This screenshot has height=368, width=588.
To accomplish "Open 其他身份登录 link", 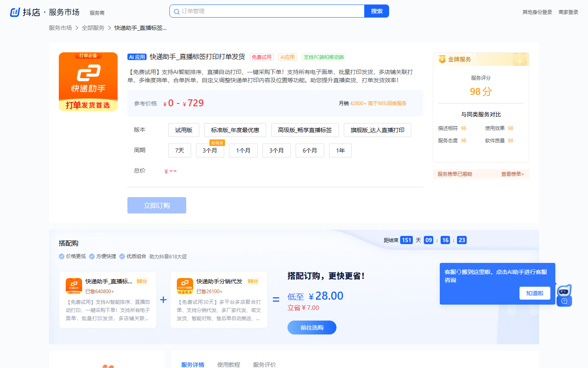I will 537,12.
